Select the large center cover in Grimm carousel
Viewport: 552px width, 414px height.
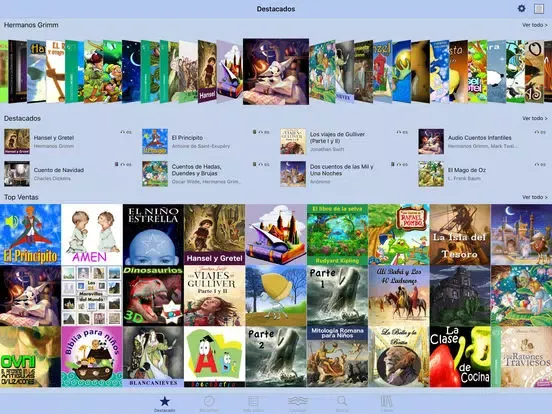pyautogui.click(x=276, y=71)
